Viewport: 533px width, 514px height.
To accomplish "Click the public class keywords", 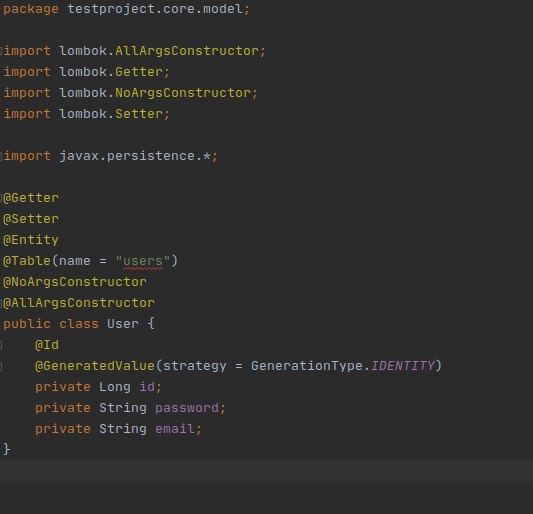I will point(51,324).
